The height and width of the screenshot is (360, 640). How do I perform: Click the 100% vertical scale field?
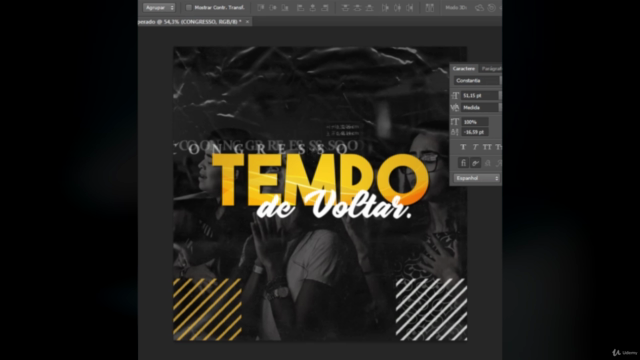[475, 122]
